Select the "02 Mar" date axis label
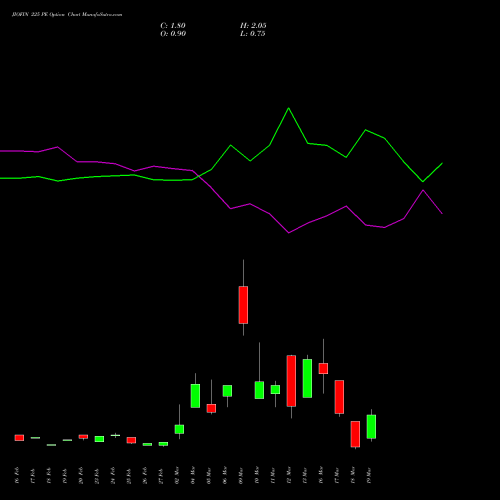Screen dimensions: 500x500 (x=177, y=475)
